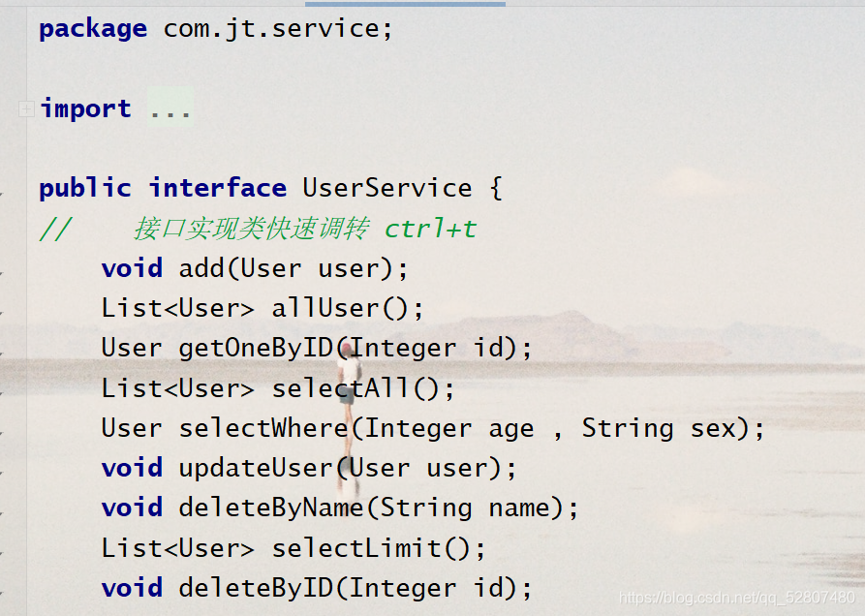Click 'com.jt.service;' package name

coord(278,28)
